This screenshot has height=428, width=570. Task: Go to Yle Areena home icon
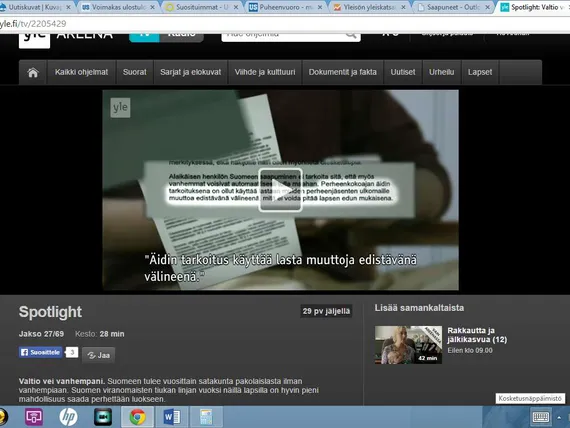point(33,72)
